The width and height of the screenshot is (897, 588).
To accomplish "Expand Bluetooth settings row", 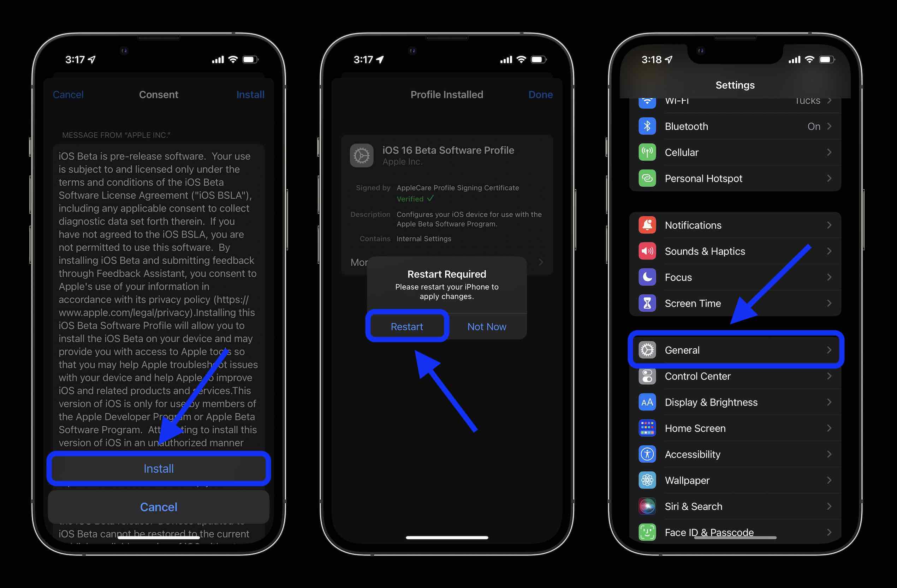I will (x=736, y=126).
